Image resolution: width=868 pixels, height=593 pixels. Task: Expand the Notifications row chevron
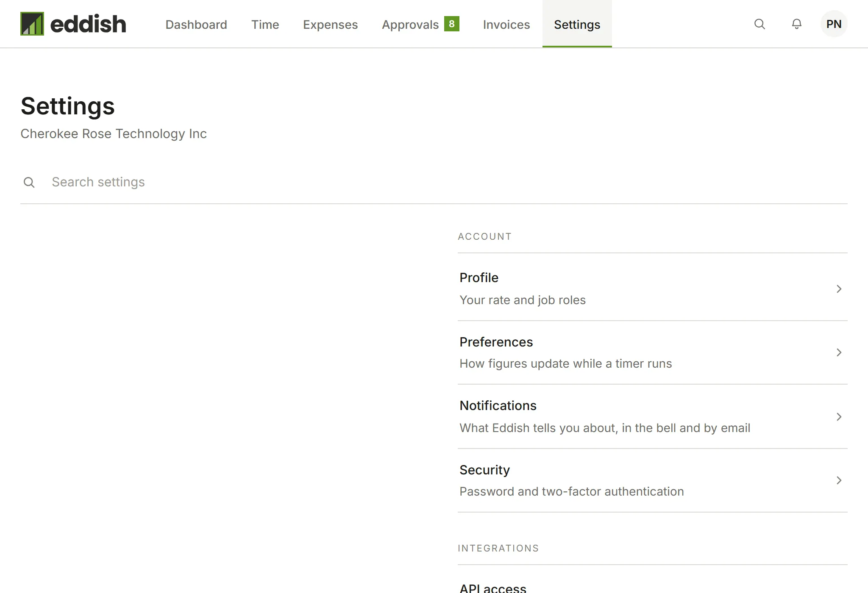tap(839, 417)
